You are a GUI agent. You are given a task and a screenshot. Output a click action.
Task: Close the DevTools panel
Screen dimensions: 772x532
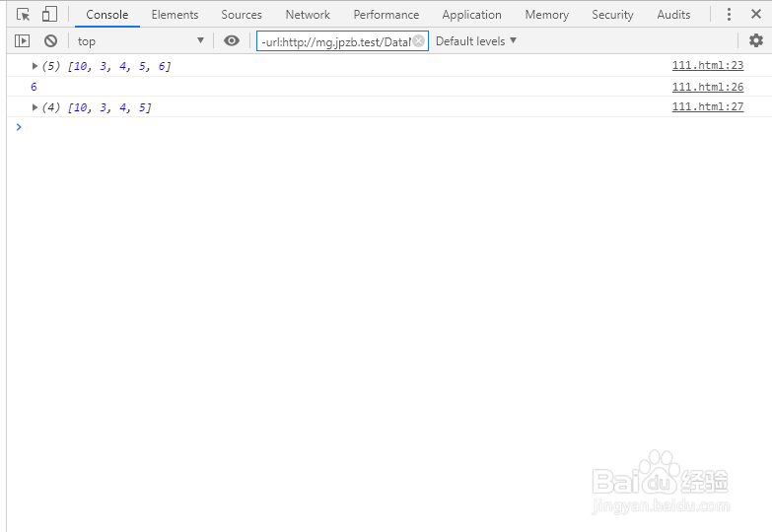(x=756, y=14)
